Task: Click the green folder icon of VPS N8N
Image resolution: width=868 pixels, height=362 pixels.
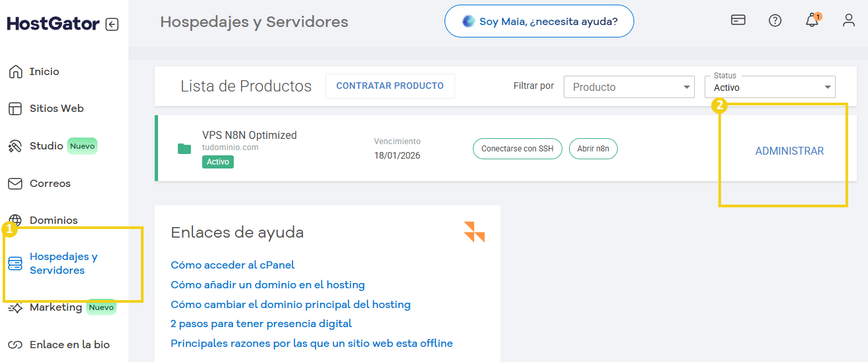Action: (x=184, y=149)
